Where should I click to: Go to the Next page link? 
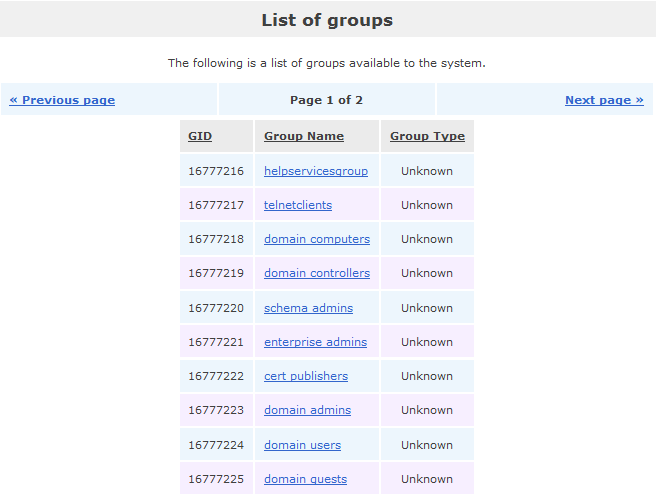(604, 100)
